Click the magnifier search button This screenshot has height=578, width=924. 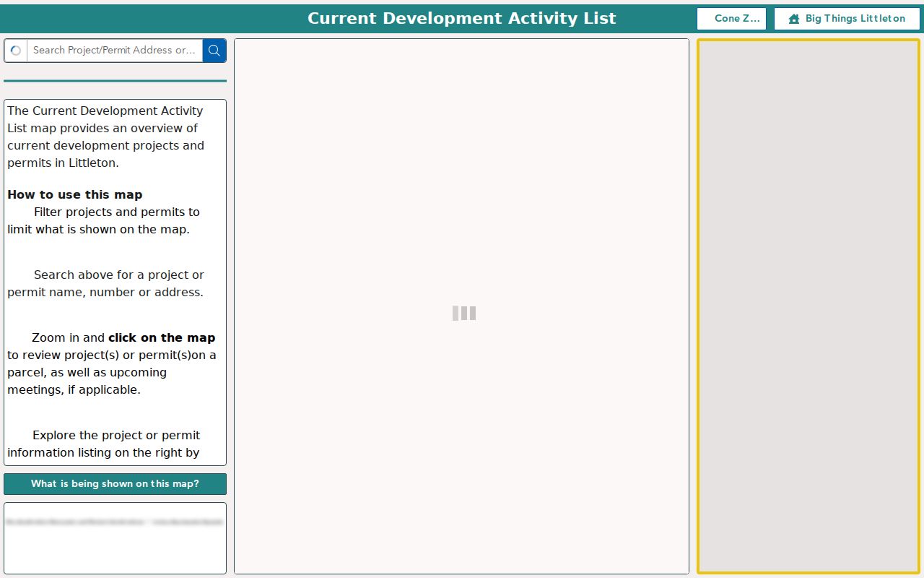tap(214, 51)
